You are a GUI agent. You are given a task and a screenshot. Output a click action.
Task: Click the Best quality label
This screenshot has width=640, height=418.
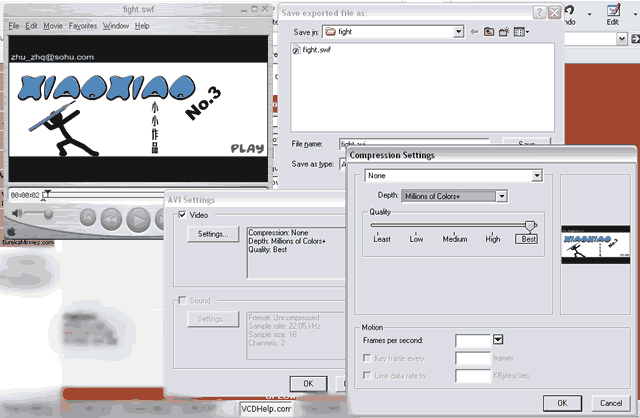tap(527, 239)
